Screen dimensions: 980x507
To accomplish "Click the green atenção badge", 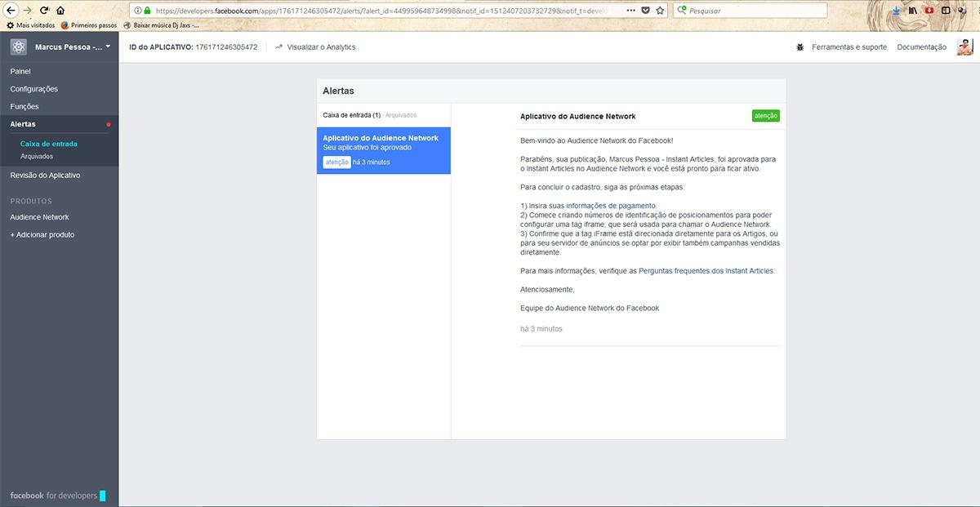I will 766,116.
